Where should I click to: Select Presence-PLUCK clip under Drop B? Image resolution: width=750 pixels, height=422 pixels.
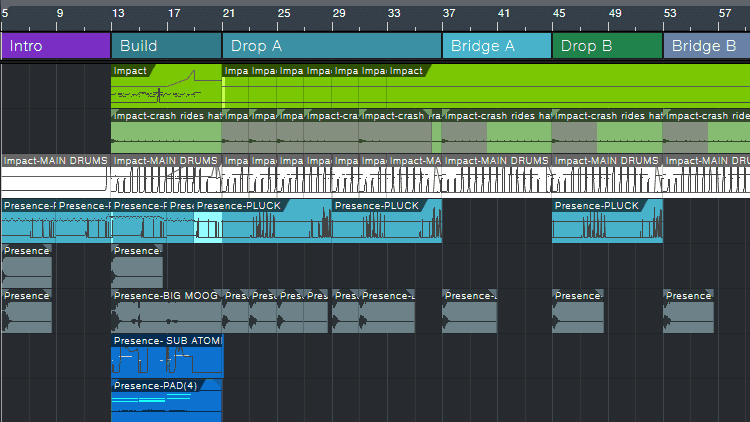click(607, 221)
